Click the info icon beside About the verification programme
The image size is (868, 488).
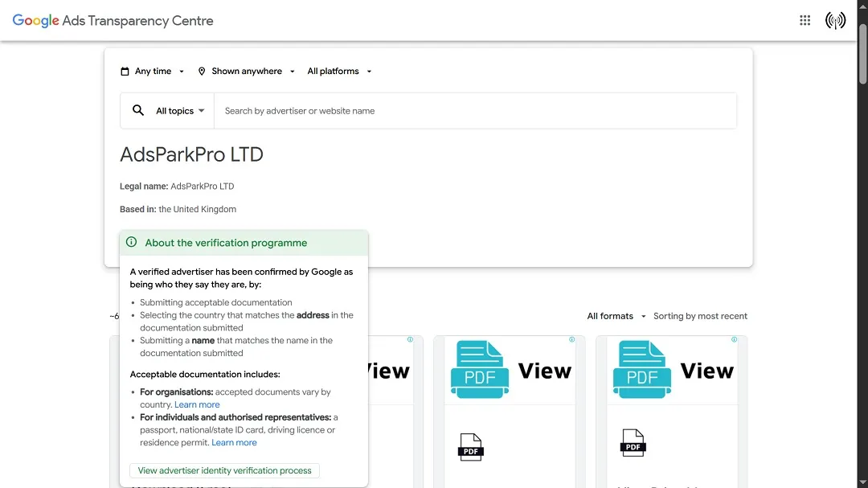click(x=131, y=242)
